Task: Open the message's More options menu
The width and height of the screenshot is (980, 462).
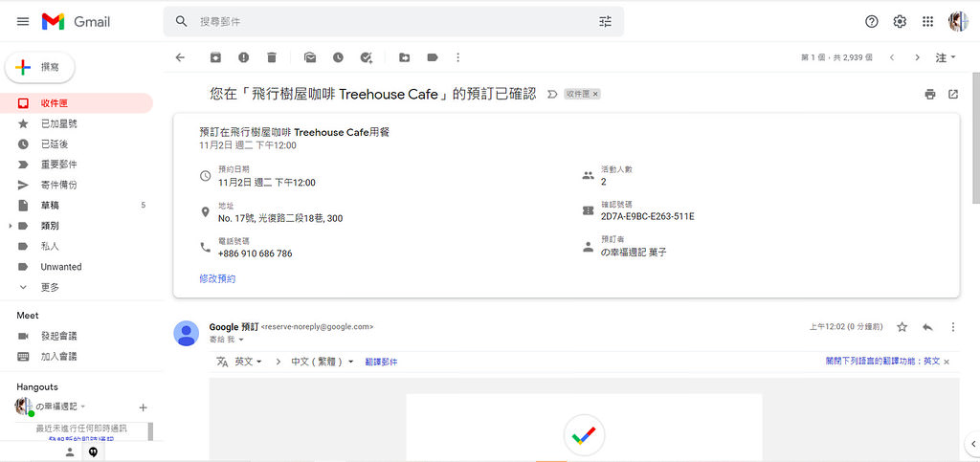Action: click(953, 326)
